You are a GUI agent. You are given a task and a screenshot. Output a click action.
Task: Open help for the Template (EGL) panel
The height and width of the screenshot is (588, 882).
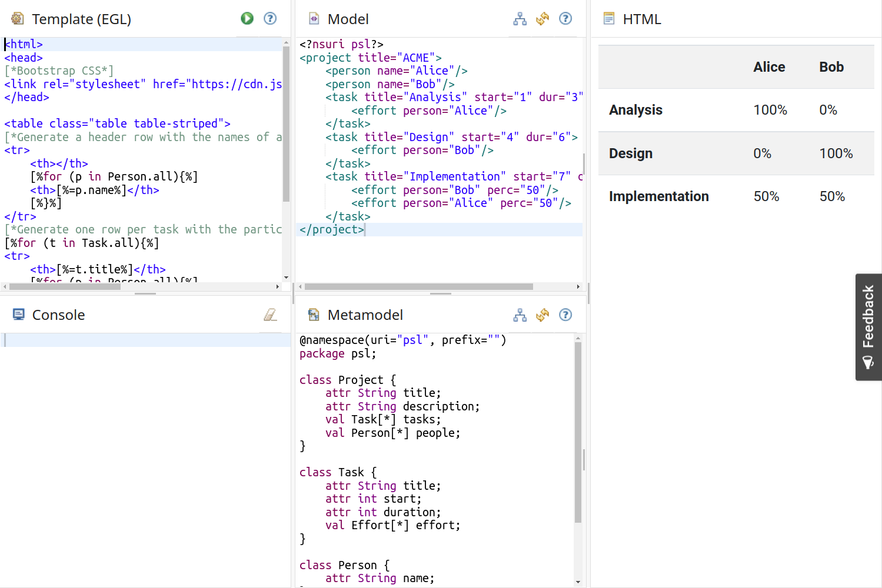pos(270,19)
